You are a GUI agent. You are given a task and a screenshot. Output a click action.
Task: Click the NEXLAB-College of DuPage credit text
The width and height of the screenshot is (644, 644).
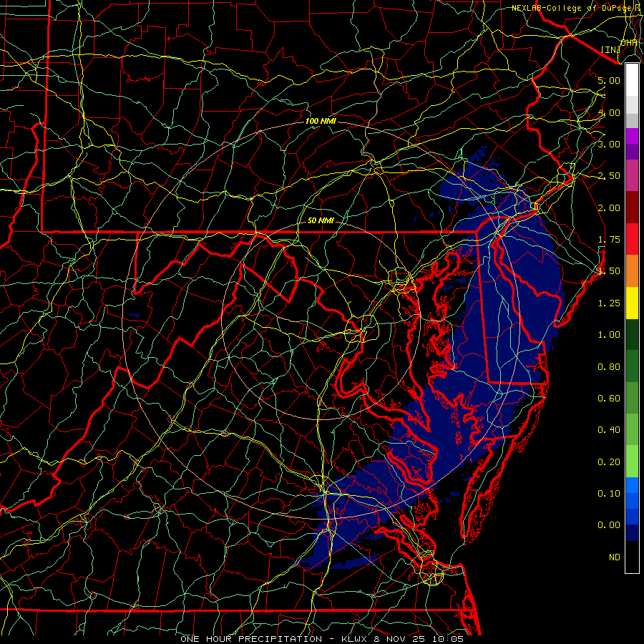click(577, 8)
